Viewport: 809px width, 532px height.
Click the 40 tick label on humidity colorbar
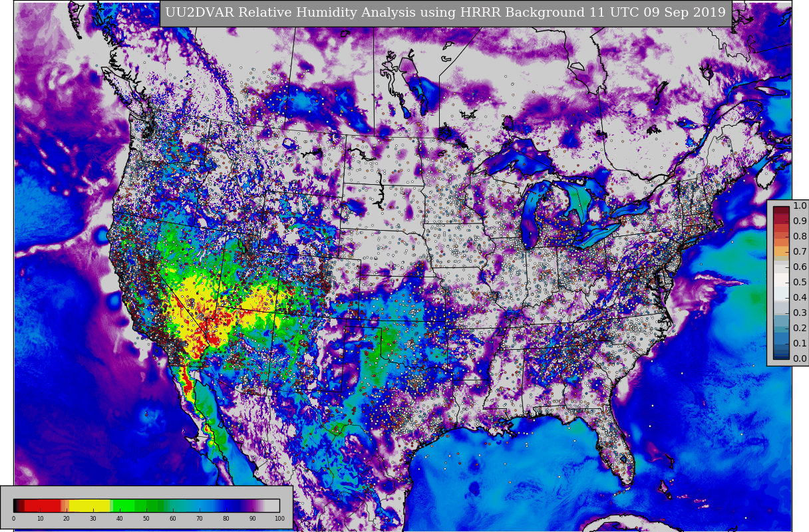tap(120, 519)
